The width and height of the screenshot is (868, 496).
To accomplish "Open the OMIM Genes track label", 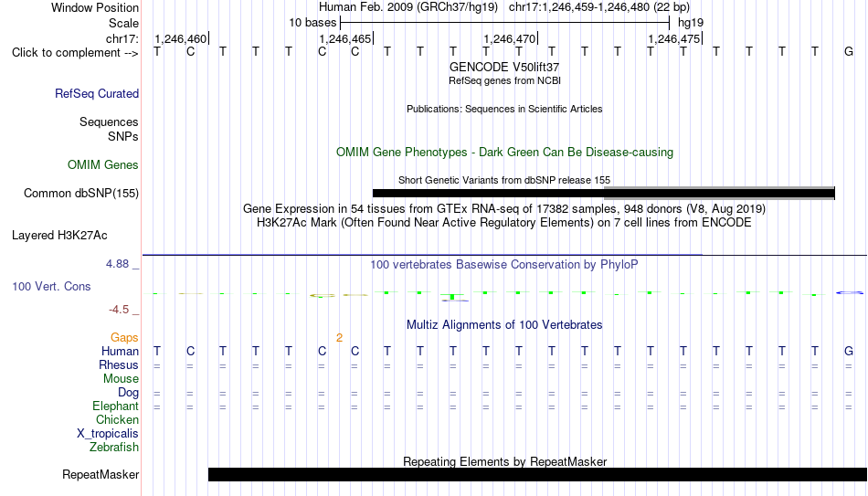I will 102,165.
